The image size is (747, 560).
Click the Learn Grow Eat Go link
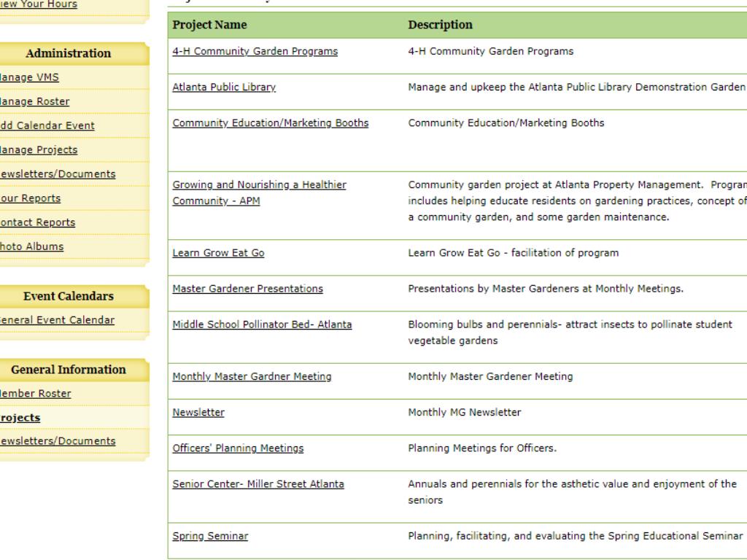pos(218,253)
